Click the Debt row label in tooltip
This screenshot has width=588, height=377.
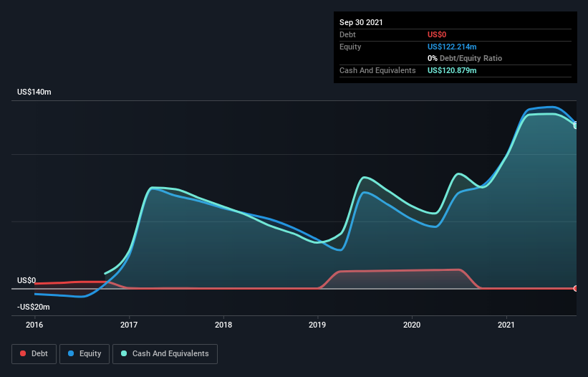[347, 34]
